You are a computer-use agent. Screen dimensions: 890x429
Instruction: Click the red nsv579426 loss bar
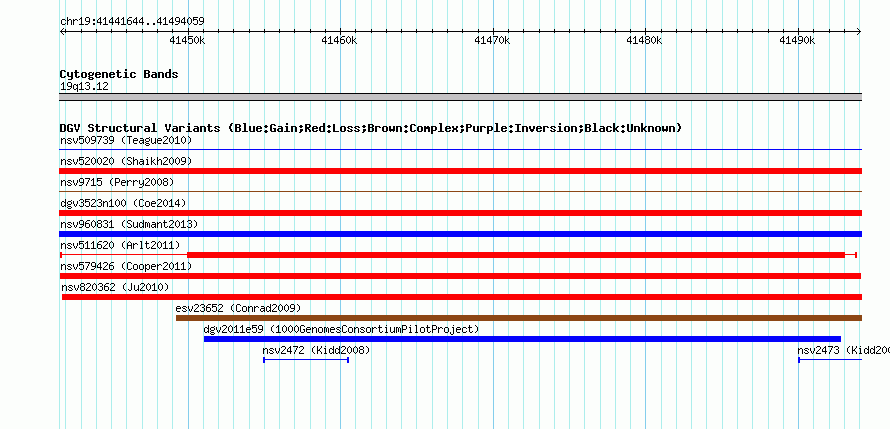click(x=460, y=276)
